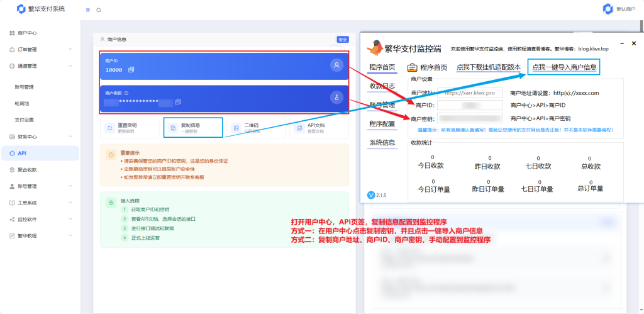Viewport: 644px width, 314px height.
Task: Click the 10000 merchant ID value
Action: [114, 70]
